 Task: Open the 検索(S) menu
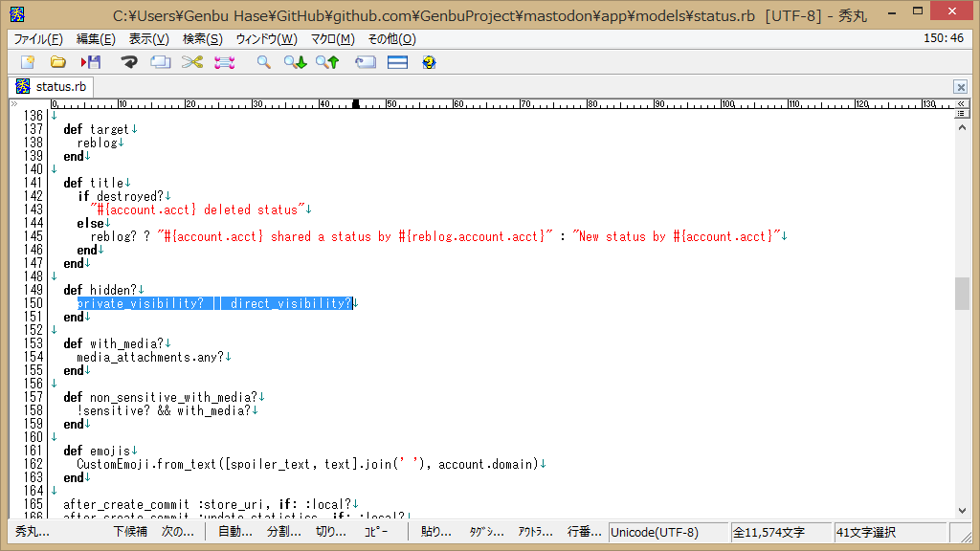tap(202, 39)
